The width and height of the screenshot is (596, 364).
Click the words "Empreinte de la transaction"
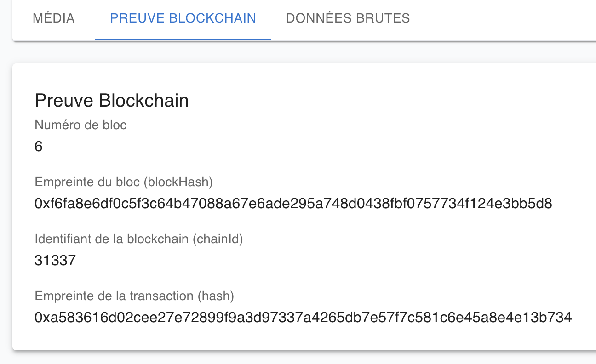click(x=115, y=296)
